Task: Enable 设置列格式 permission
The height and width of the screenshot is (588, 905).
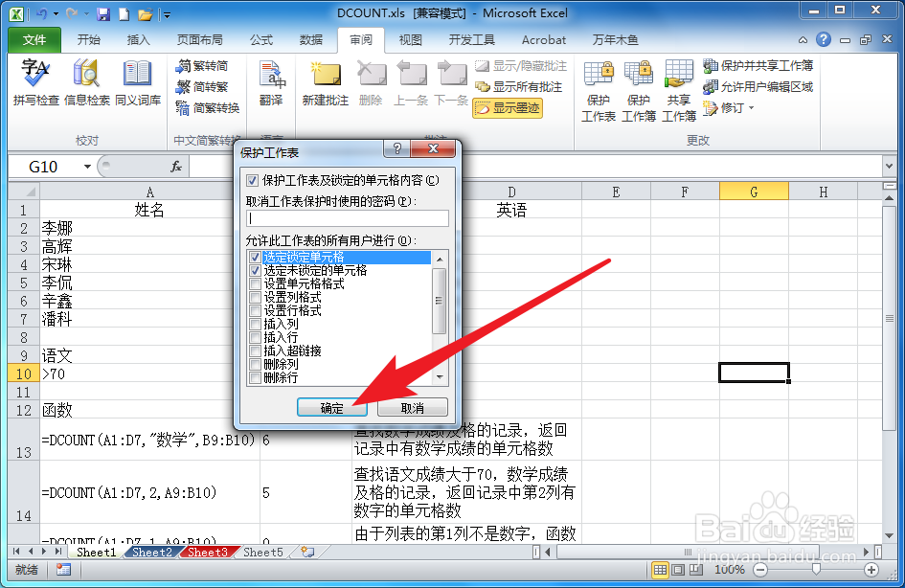Action: coord(255,298)
